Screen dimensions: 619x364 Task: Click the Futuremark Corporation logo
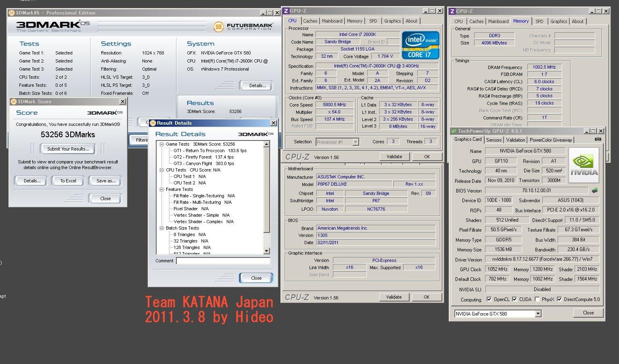243,27
